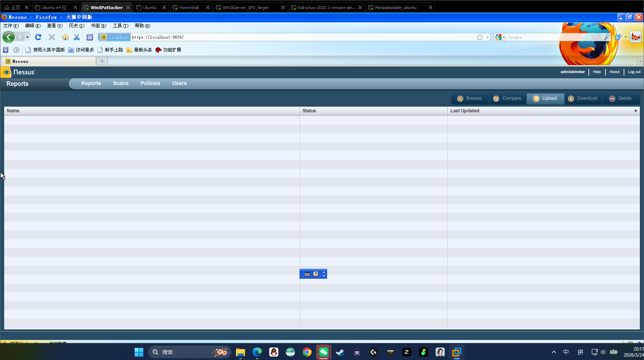The width and height of the screenshot is (644, 360).
Task: Open the 帮助 (Help) menu
Action: 143,26
